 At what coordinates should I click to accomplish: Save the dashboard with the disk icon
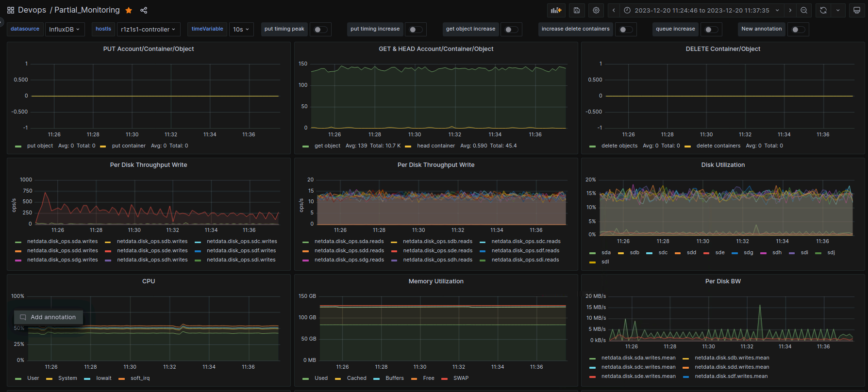577,10
